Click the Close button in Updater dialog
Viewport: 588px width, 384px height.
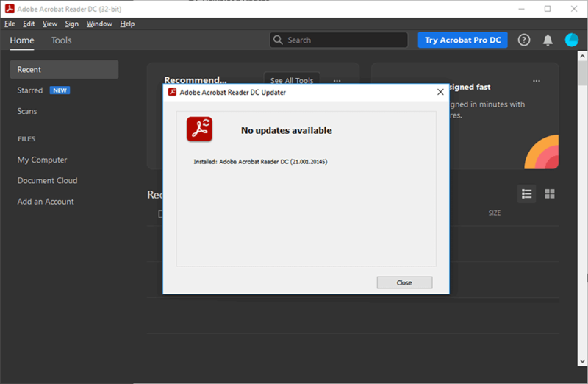click(x=404, y=282)
